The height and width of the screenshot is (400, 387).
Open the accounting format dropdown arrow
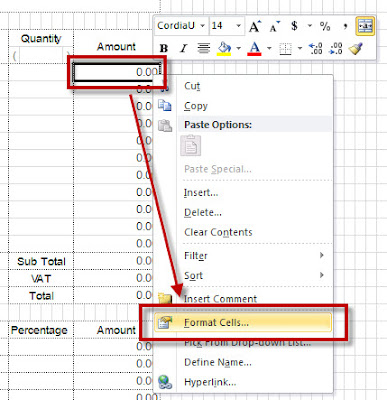tap(310, 26)
